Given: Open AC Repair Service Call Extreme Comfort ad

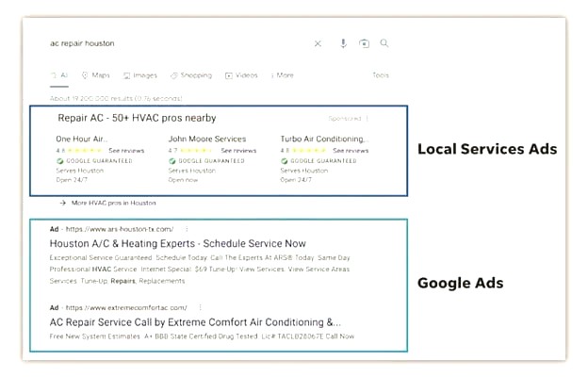Looking at the screenshot, I should pos(195,322).
